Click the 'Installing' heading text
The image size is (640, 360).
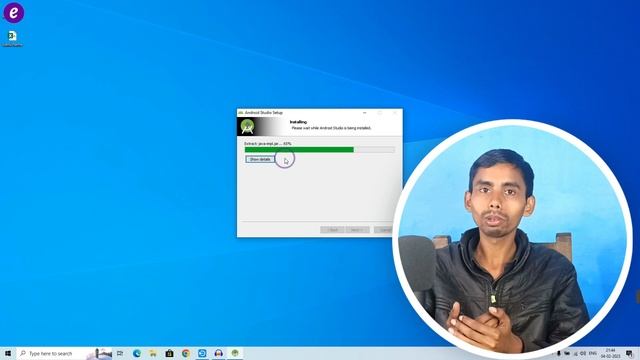coord(298,122)
